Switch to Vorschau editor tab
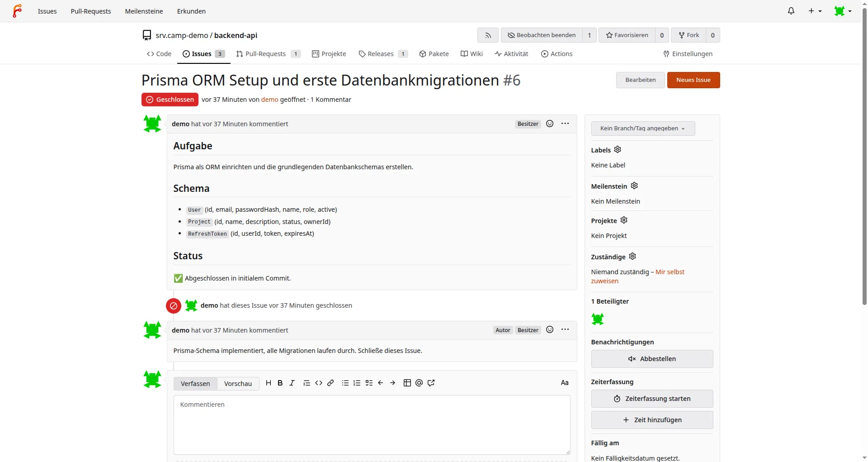 (x=238, y=384)
